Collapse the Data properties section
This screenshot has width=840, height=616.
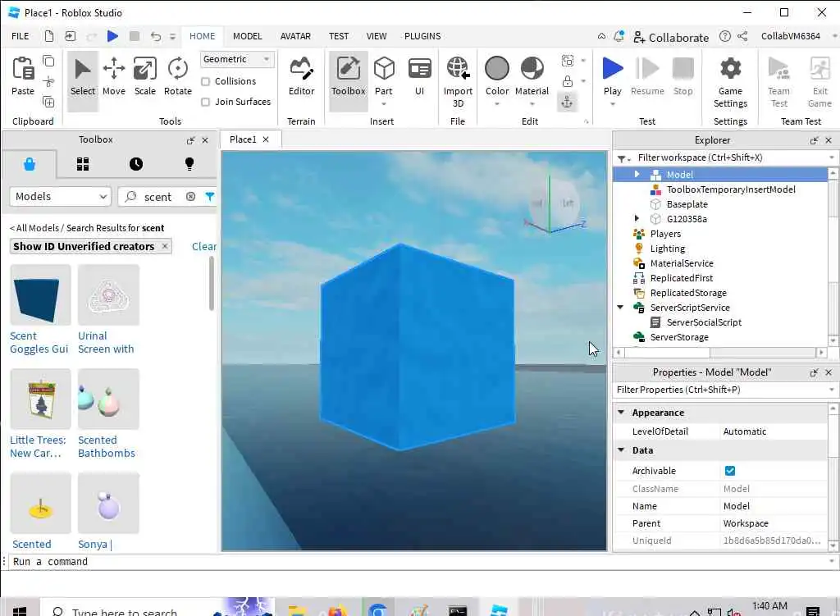[x=621, y=450]
